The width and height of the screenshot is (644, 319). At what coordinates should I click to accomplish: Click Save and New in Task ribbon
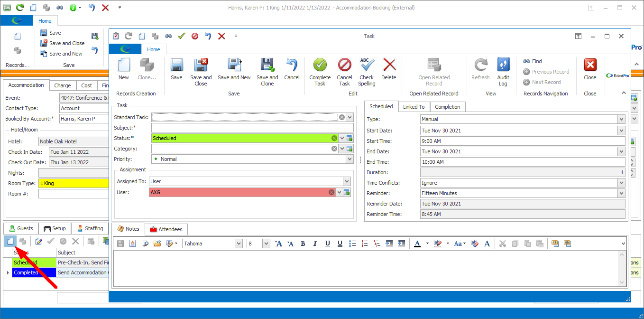point(234,68)
